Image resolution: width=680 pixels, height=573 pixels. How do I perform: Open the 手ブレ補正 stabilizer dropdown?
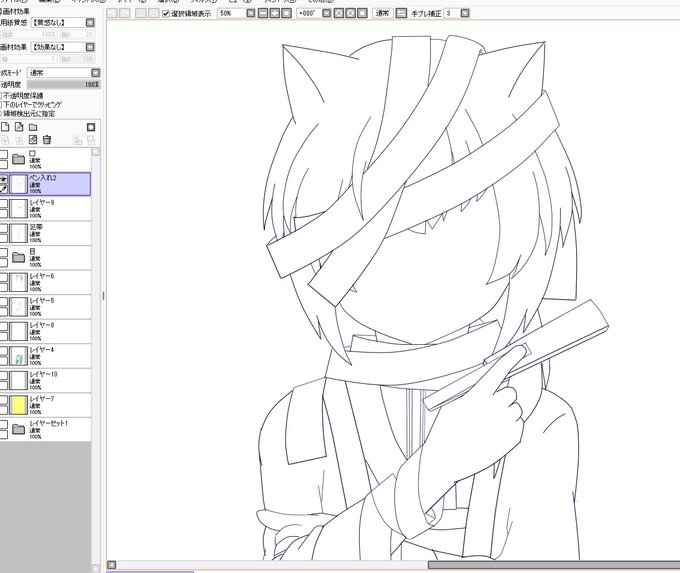click(465, 13)
